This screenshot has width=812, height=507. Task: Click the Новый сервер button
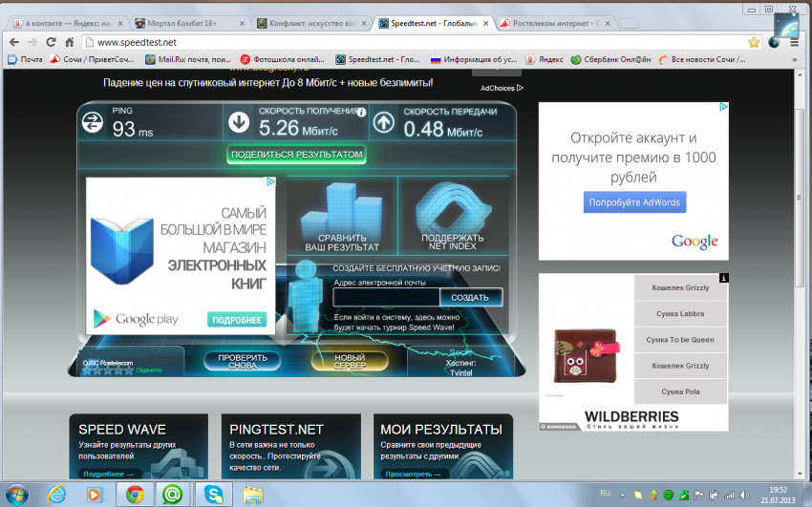coord(350,362)
